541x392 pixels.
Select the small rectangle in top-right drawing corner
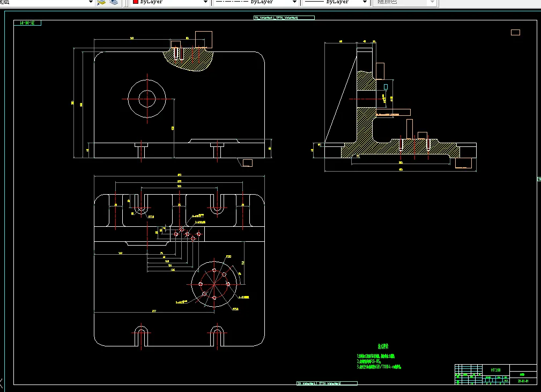pyautogui.click(x=515, y=32)
